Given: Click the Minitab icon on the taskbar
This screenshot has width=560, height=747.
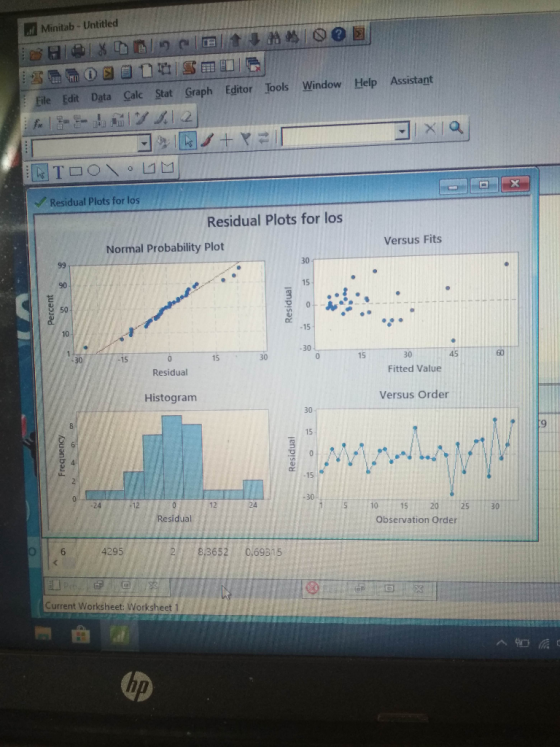Looking at the screenshot, I should [119, 636].
